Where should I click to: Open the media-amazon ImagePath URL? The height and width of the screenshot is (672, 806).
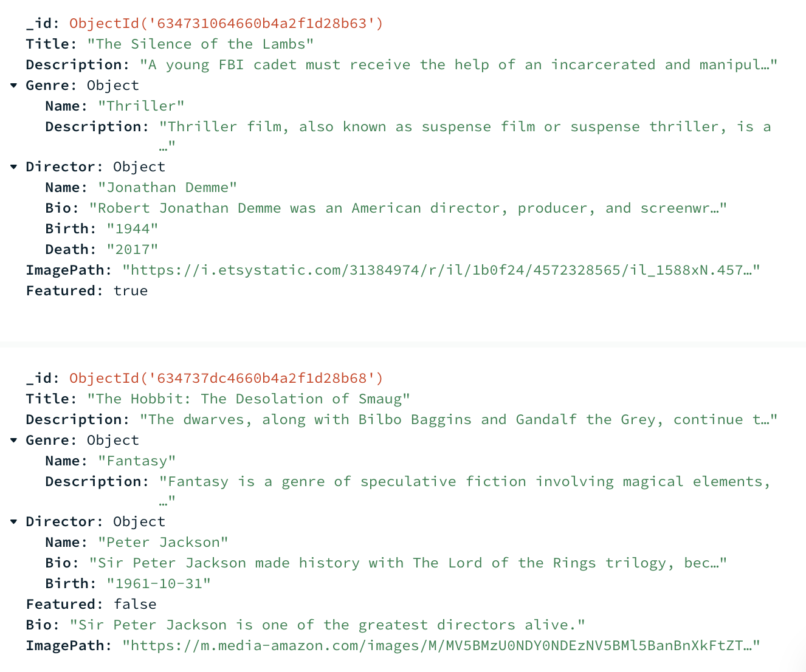click(x=441, y=646)
